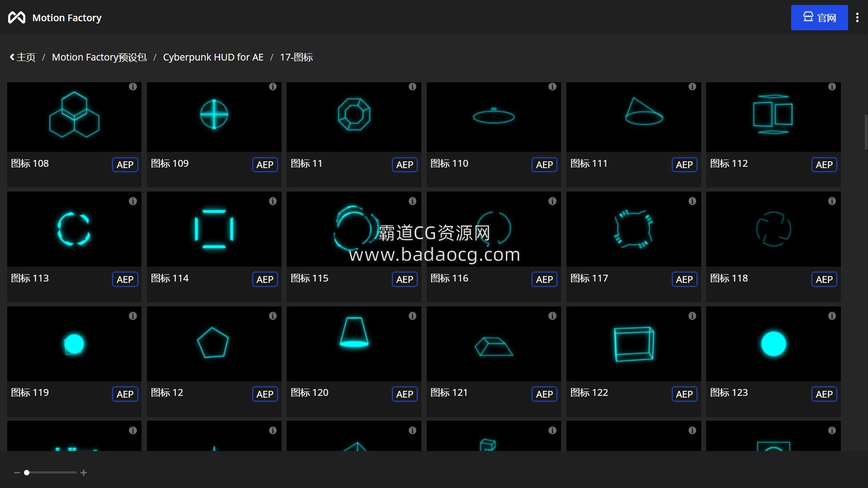Show info for 图标 108
This screenshot has width=868, height=488.
pos(132,86)
